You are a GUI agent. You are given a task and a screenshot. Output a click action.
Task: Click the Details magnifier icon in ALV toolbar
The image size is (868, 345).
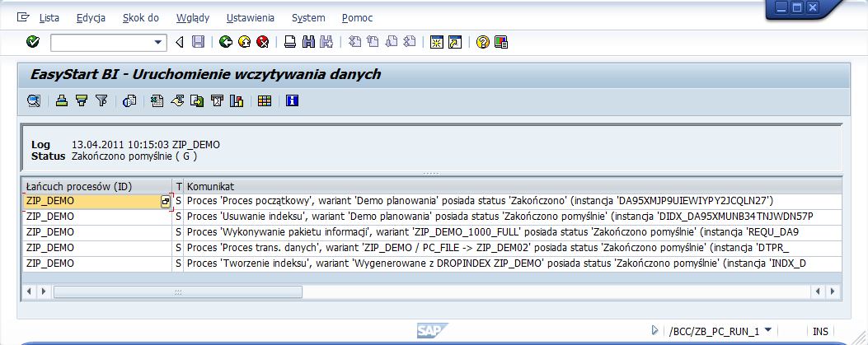(34, 100)
